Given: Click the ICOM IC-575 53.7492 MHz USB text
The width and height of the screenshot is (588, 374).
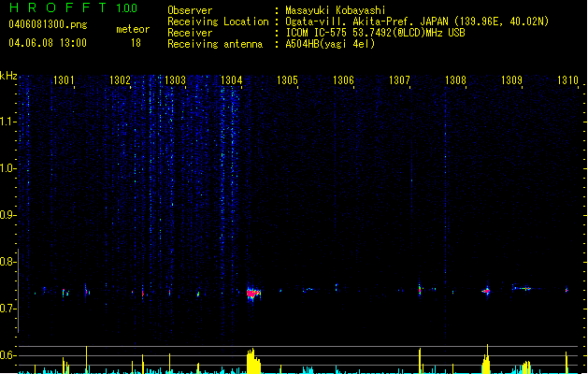Looking at the screenshot, I should click(376, 33).
